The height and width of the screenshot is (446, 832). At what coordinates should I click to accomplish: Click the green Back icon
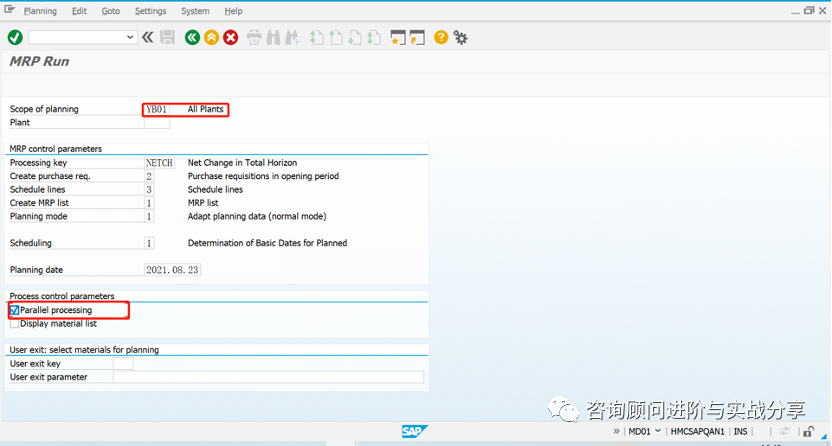click(192, 37)
